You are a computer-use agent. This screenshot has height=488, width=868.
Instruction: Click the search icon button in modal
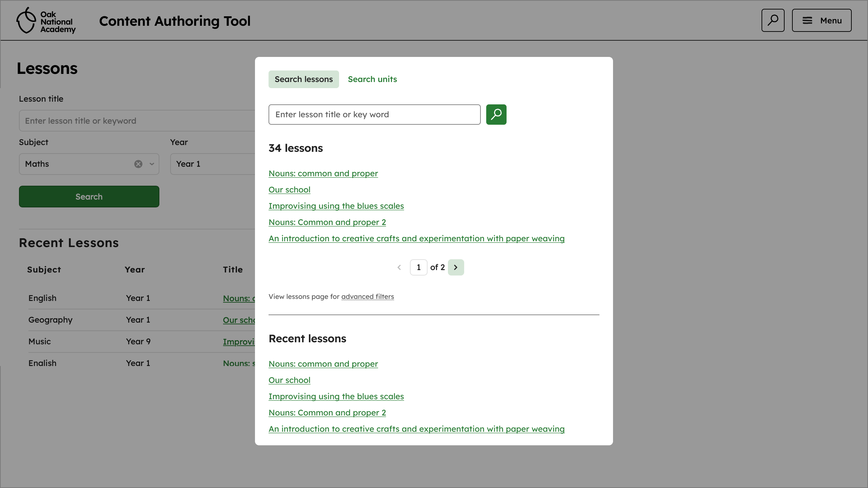pos(496,115)
